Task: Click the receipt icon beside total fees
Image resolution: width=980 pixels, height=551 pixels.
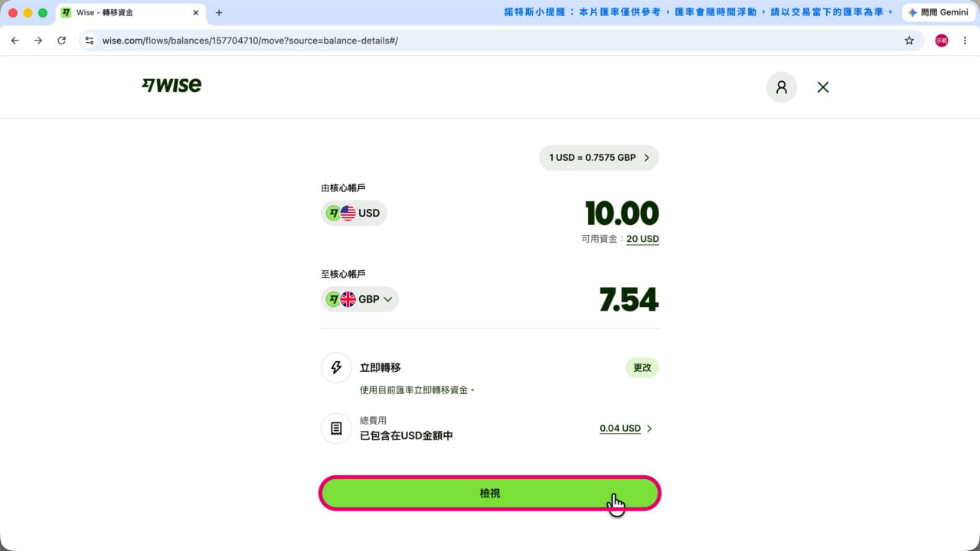Action: [336, 429]
